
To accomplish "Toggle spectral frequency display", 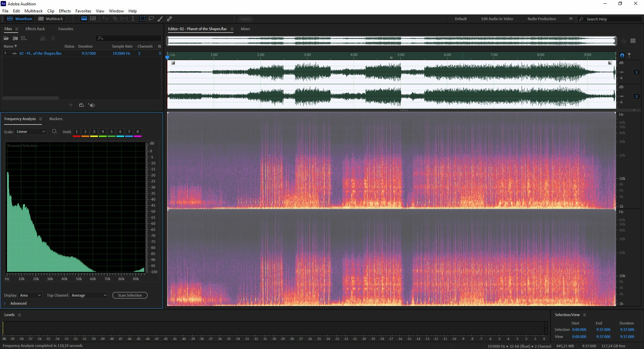I will 84,19.
